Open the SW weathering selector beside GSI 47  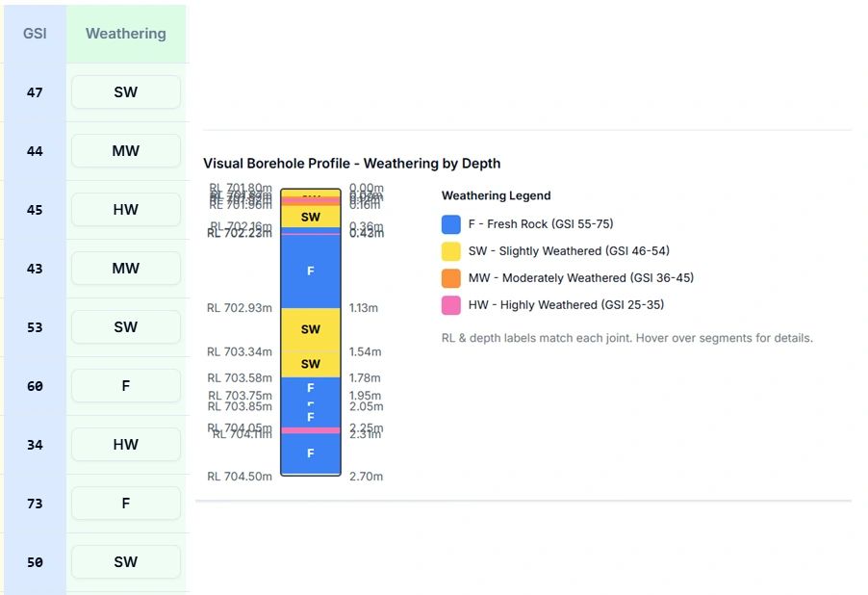click(x=126, y=92)
